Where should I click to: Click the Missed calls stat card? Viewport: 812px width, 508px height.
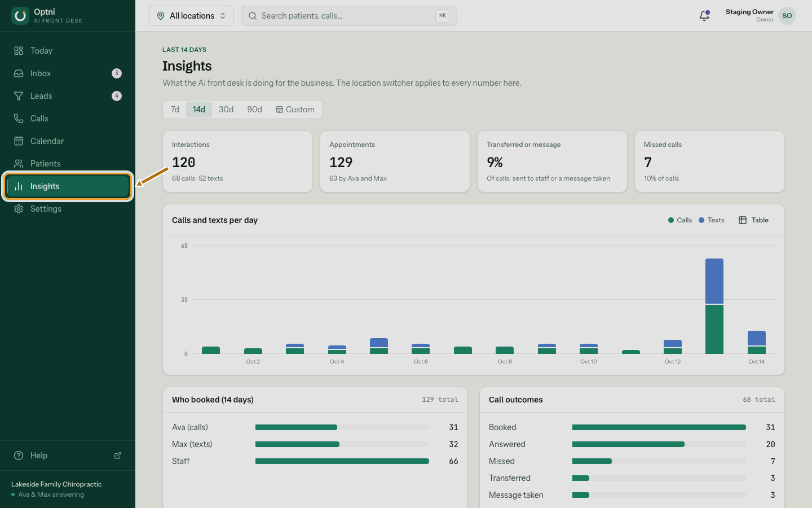point(709,161)
